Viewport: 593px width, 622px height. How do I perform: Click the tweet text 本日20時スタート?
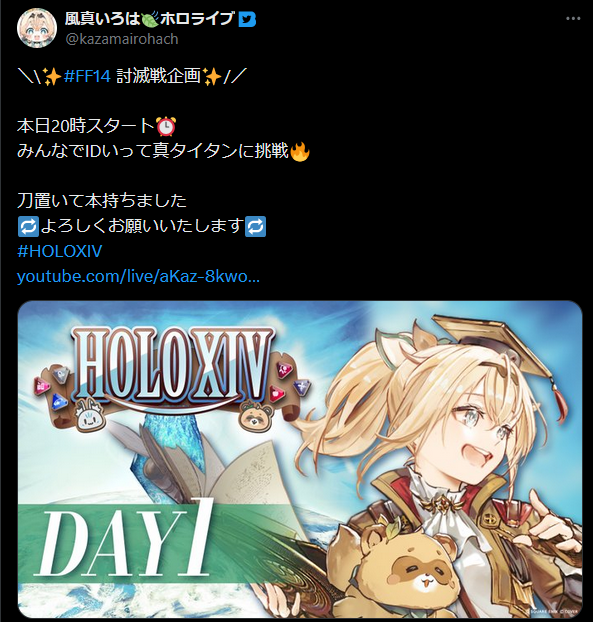coord(85,127)
